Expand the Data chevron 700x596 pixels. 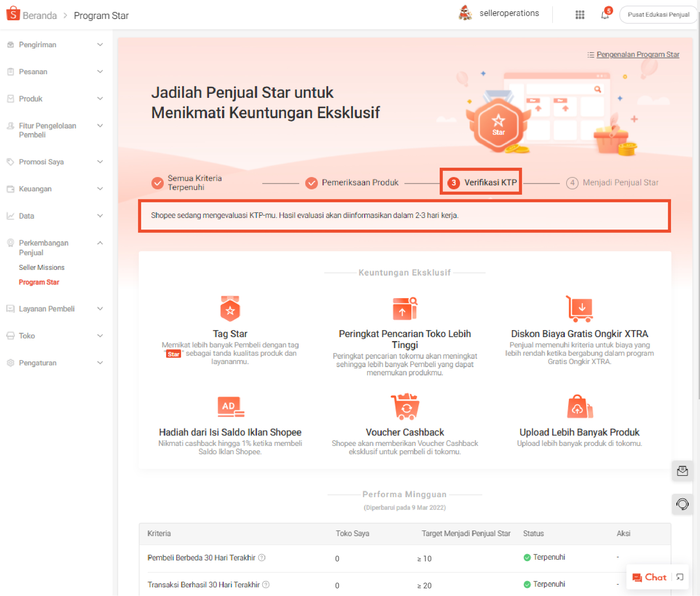click(100, 216)
